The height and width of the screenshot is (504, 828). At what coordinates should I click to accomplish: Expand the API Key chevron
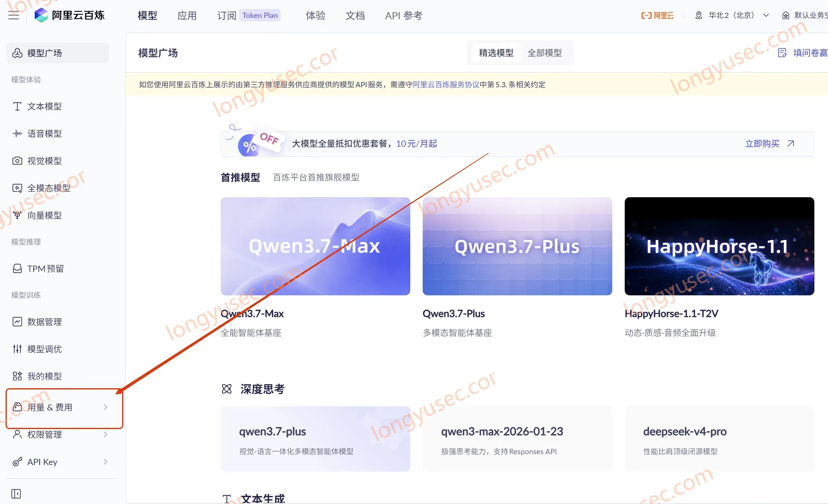(x=106, y=462)
